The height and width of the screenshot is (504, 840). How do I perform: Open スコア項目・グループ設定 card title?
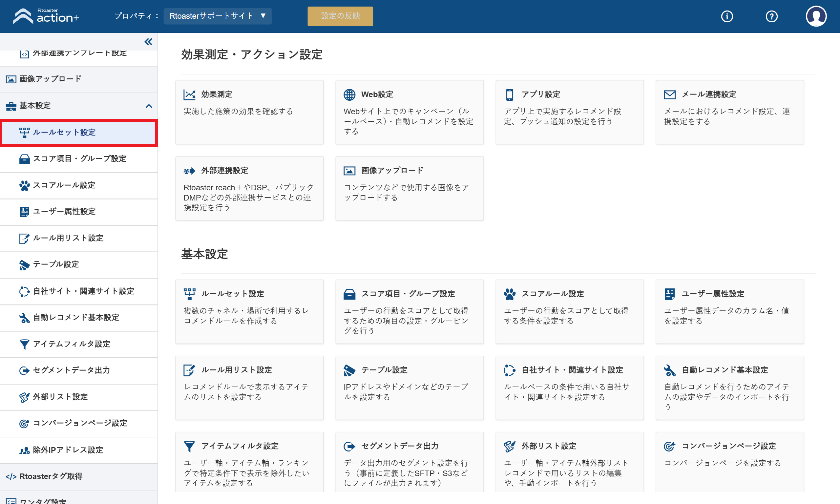point(408,294)
